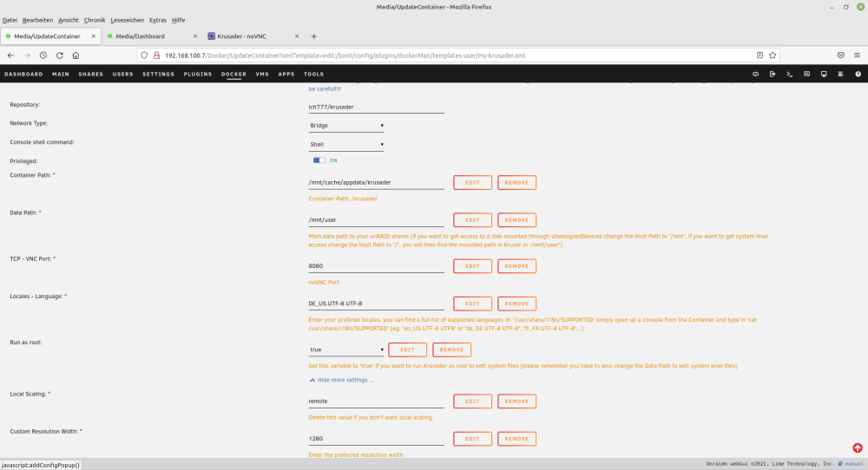The height and width of the screenshot is (470, 868).
Task: Remove the Local Scaling entry
Action: pos(516,401)
